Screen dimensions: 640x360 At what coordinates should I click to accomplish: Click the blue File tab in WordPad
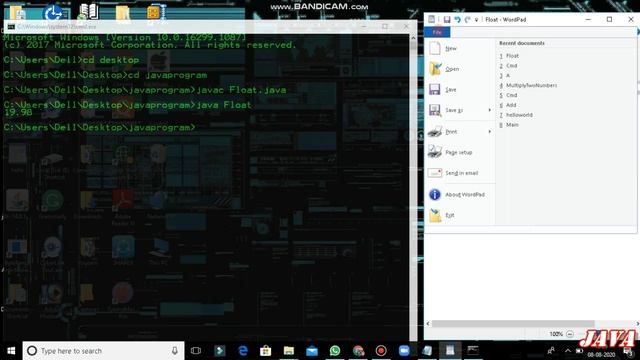coord(437,32)
